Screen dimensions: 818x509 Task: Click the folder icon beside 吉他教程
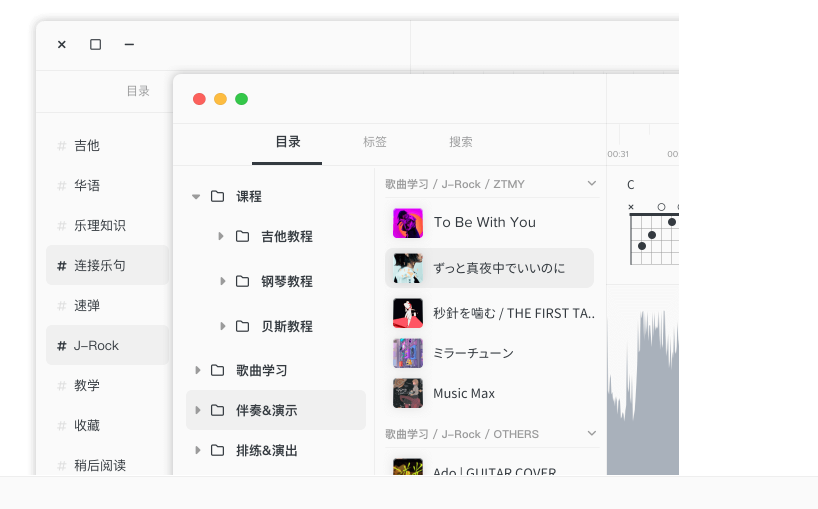click(242, 236)
